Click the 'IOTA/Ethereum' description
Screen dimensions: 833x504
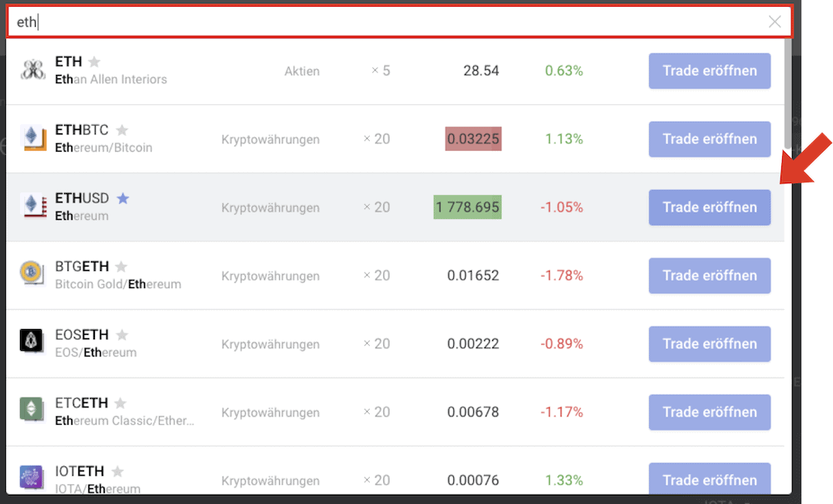(x=97, y=489)
